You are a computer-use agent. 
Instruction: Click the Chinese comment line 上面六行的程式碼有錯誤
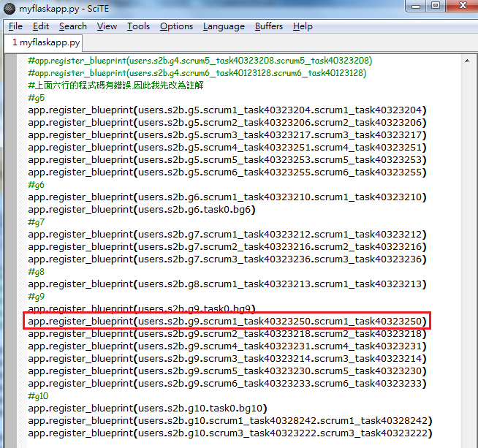[x=115, y=86]
